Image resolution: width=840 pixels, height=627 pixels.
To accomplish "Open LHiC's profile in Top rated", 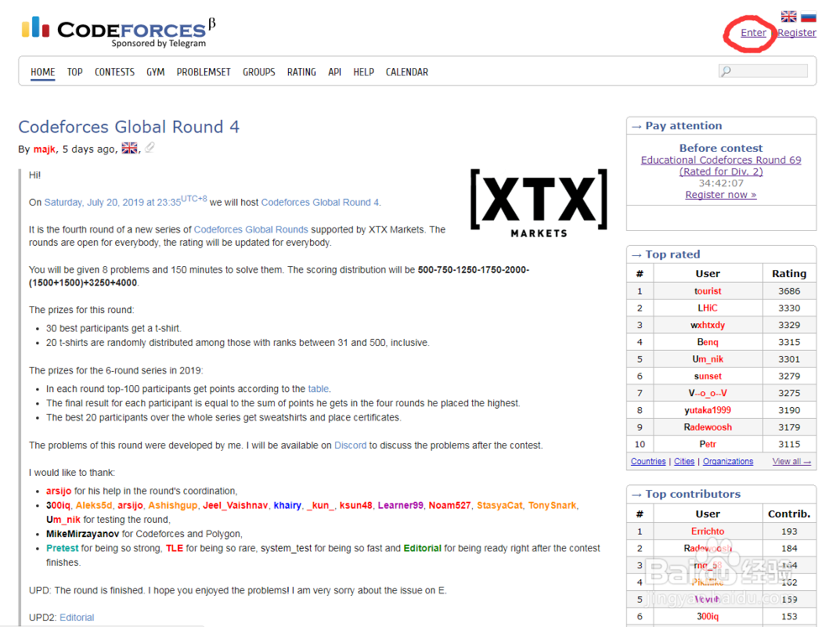I will (x=707, y=308).
